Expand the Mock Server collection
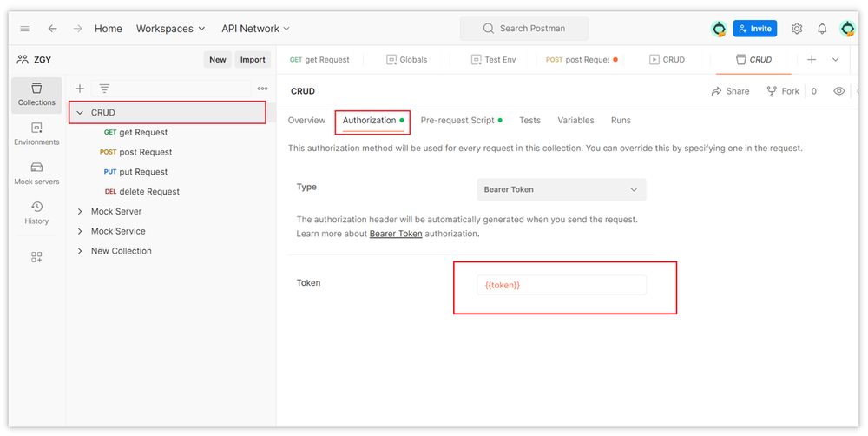 pyautogui.click(x=80, y=212)
